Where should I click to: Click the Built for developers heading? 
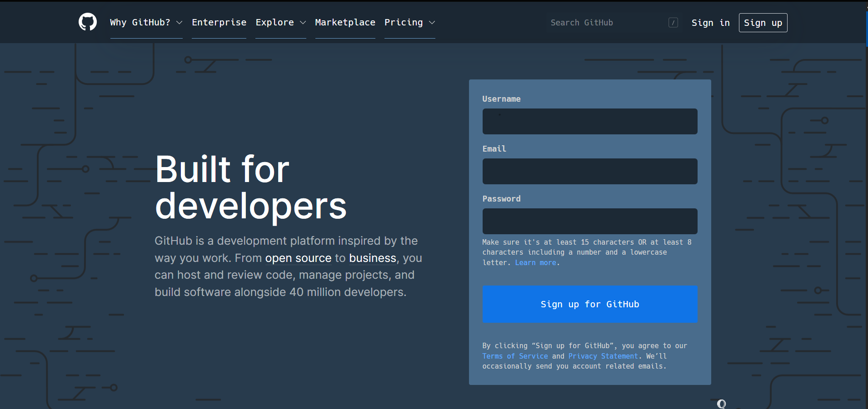pos(251,187)
